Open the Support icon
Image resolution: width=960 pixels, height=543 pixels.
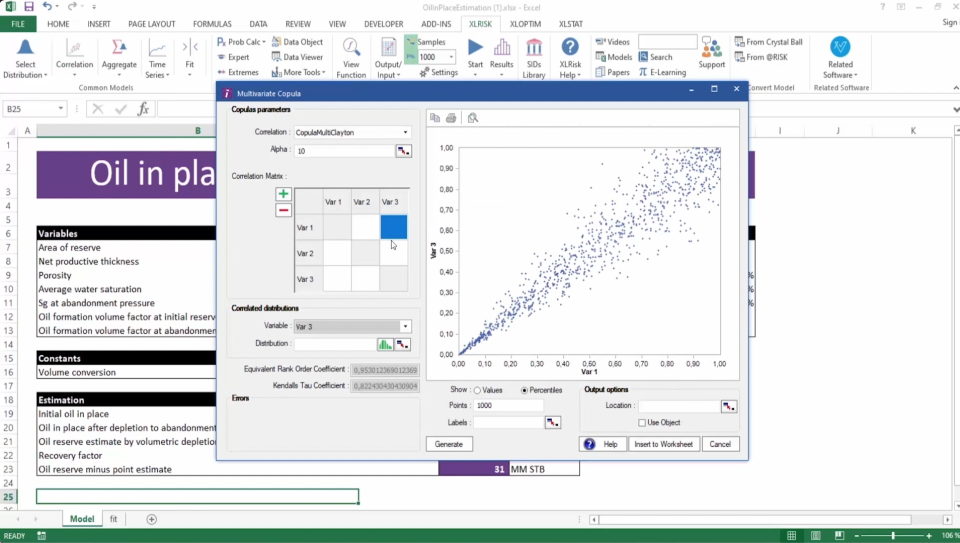coord(711,53)
